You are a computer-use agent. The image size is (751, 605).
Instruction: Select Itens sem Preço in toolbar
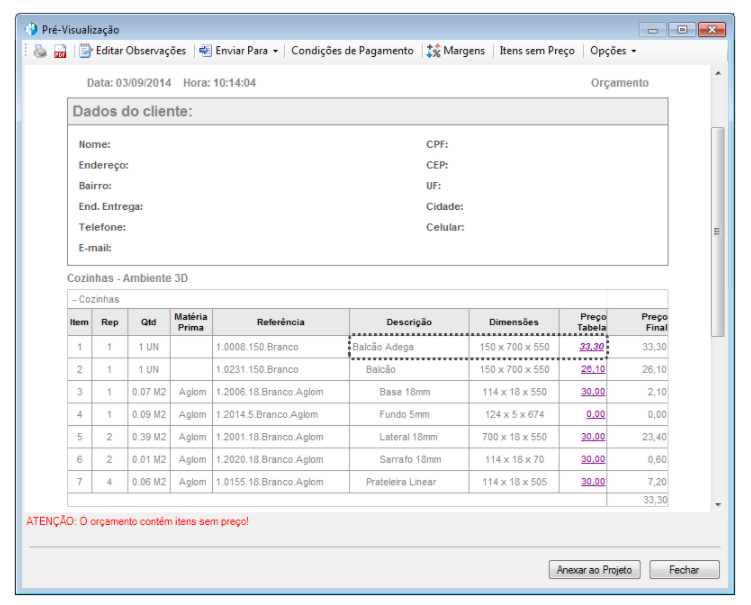pos(537,51)
